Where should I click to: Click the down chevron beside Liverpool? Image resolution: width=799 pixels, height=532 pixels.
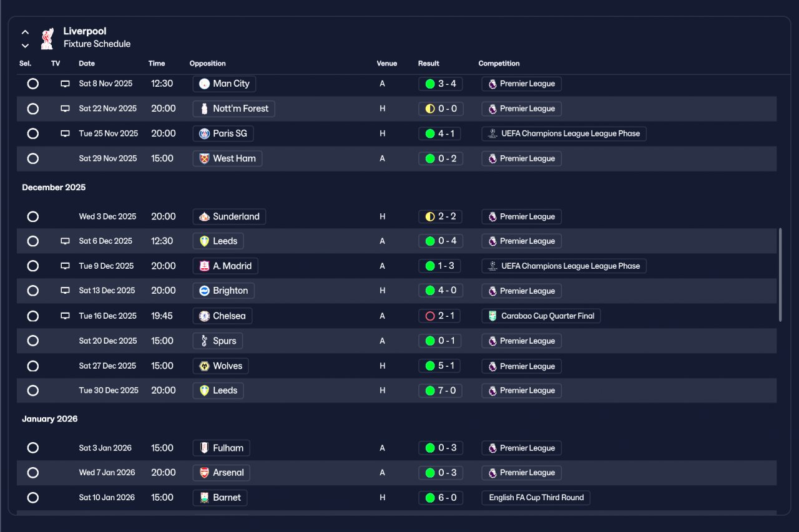coord(25,46)
